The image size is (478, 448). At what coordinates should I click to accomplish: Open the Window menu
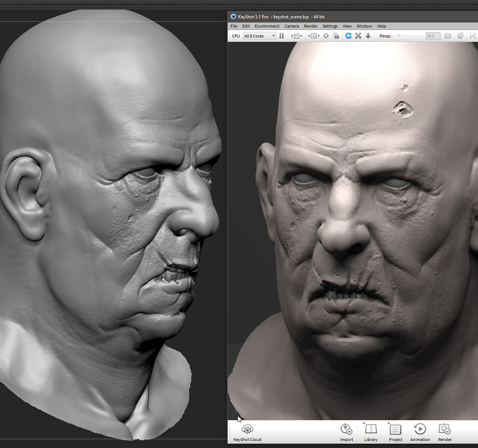tap(364, 26)
